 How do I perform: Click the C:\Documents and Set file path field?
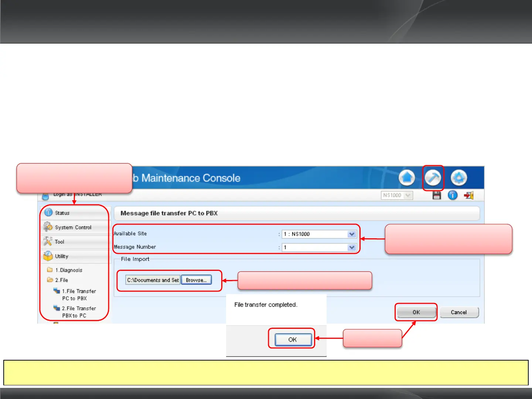153,280
